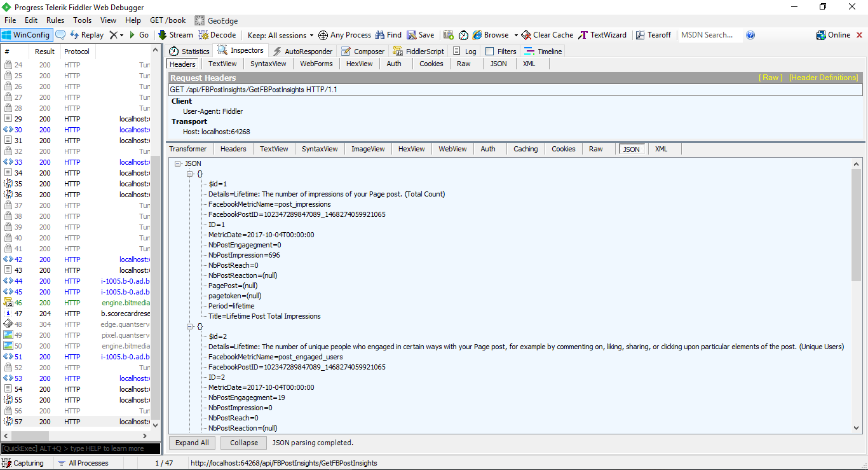
Task: Click the stopwatch timer icon
Action: click(463, 35)
